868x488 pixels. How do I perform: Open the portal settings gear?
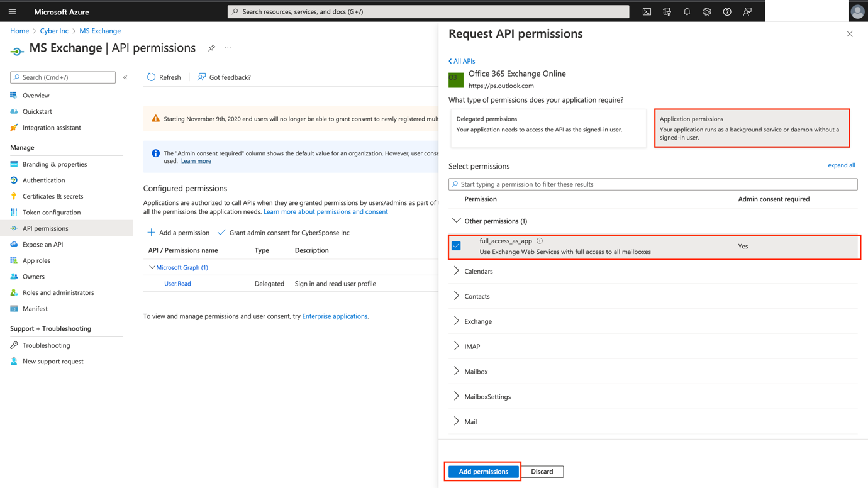click(707, 12)
